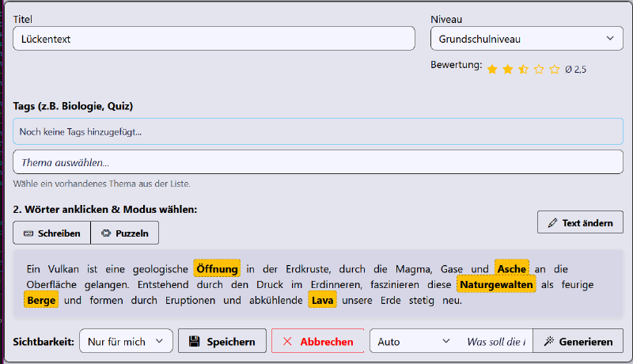The image size is (633, 364).
Task: Click the Speichern button
Action: (222, 341)
